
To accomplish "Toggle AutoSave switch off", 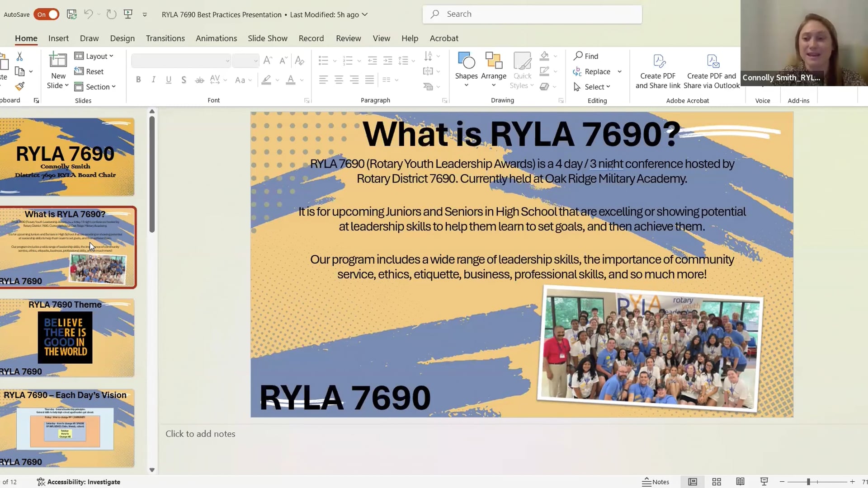I will 46,14.
